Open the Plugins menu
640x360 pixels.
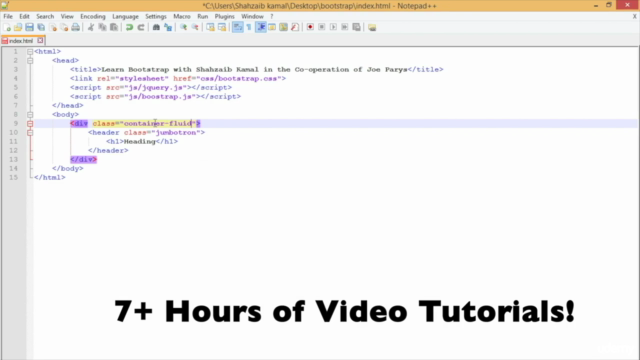point(224,16)
